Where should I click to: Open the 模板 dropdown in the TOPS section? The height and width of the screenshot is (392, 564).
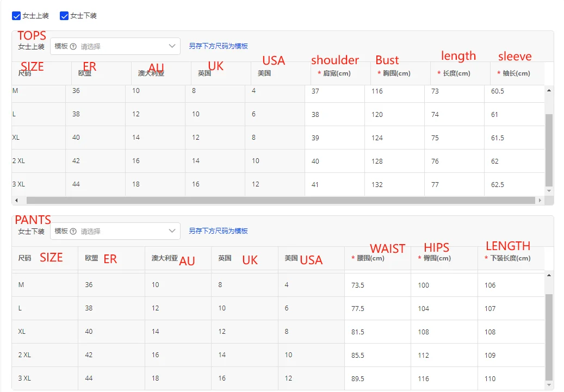(115, 46)
